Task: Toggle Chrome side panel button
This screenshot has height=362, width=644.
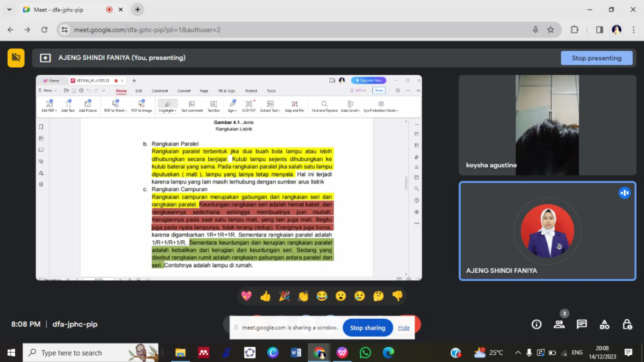Action: pos(599,30)
